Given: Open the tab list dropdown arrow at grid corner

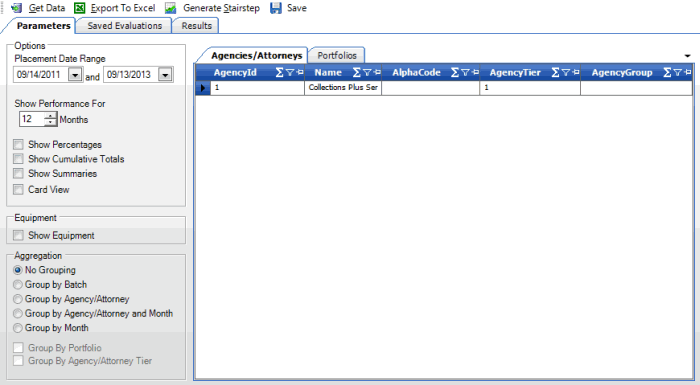Looking at the screenshot, I should pyautogui.click(x=688, y=56).
